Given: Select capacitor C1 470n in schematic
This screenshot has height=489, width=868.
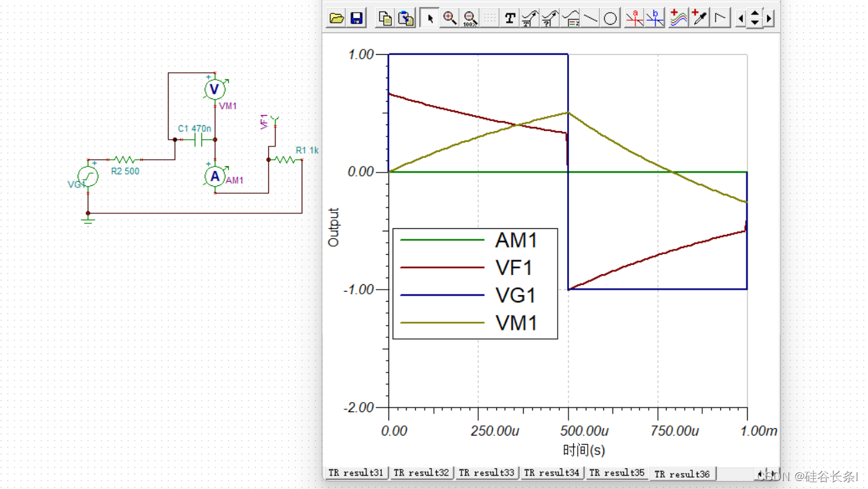Looking at the screenshot, I should point(198,140).
